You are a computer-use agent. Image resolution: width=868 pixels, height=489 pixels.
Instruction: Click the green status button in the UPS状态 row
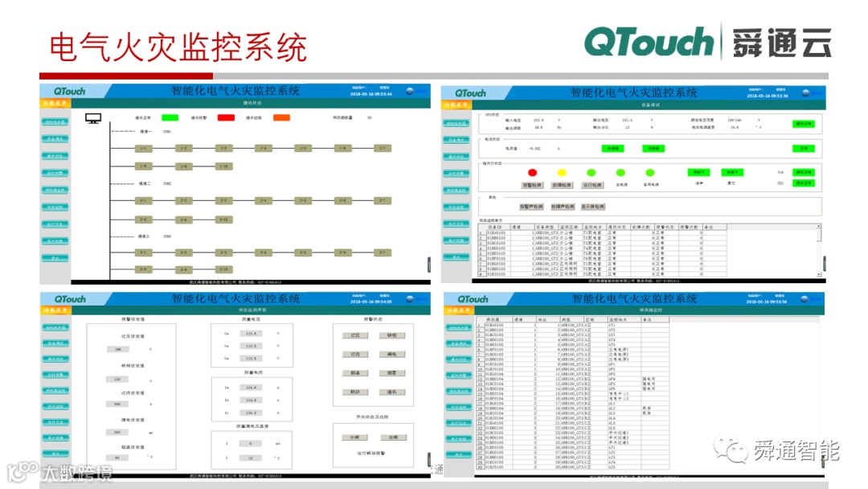(803, 124)
